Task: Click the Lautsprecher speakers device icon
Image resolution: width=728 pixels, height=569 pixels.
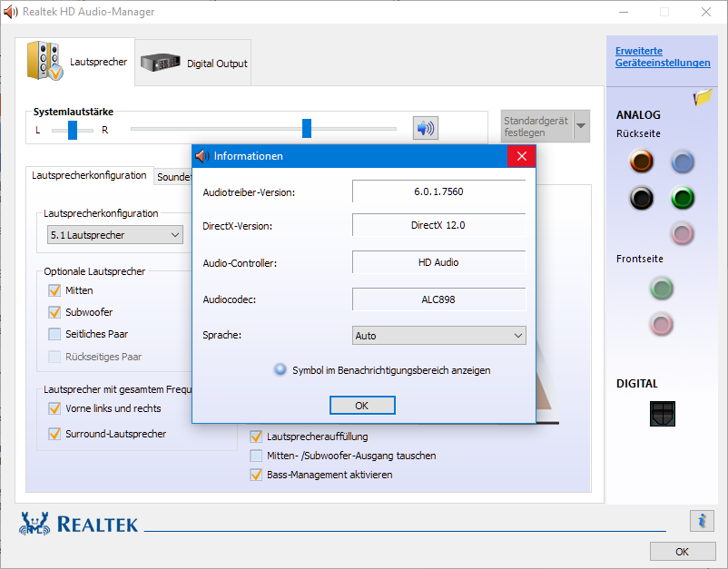Action: pyautogui.click(x=44, y=61)
